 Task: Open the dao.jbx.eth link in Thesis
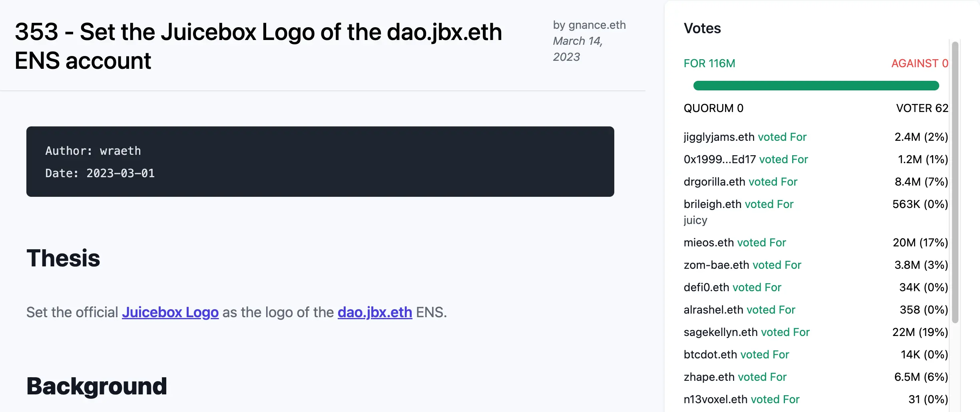click(374, 312)
